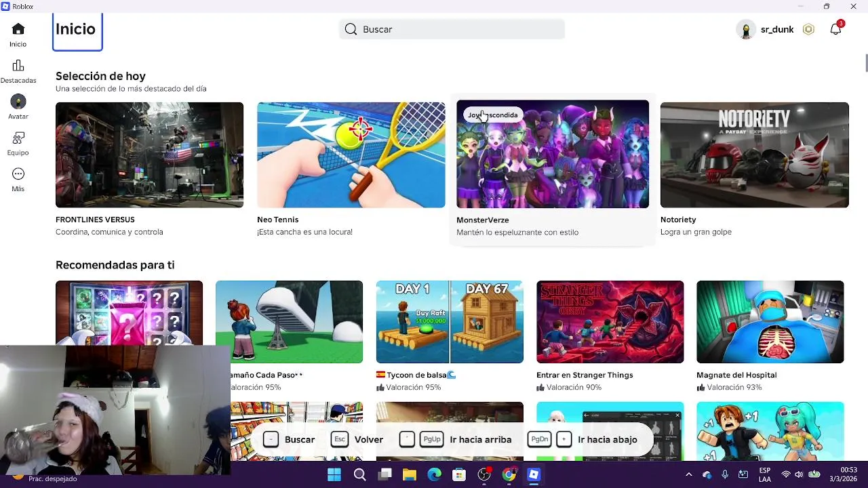868x488 pixels.
Task: Open the FRONTLINES VERSUS thumbnail
Action: (149, 155)
